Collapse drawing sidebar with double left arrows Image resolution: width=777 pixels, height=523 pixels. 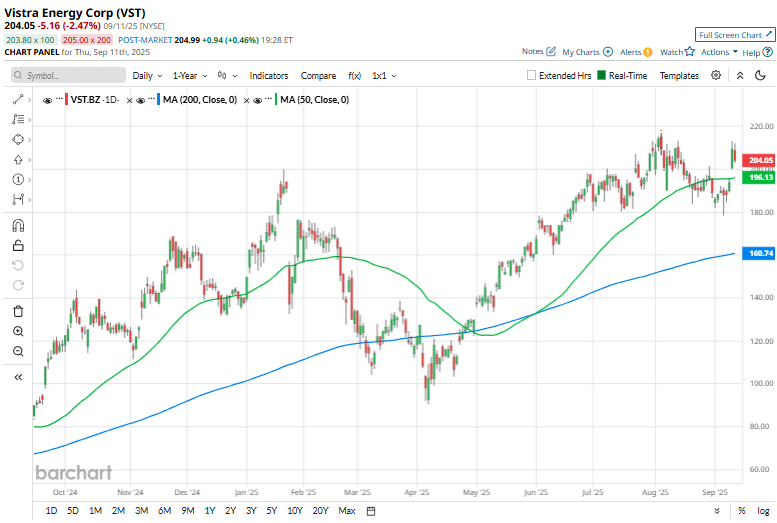18,377
